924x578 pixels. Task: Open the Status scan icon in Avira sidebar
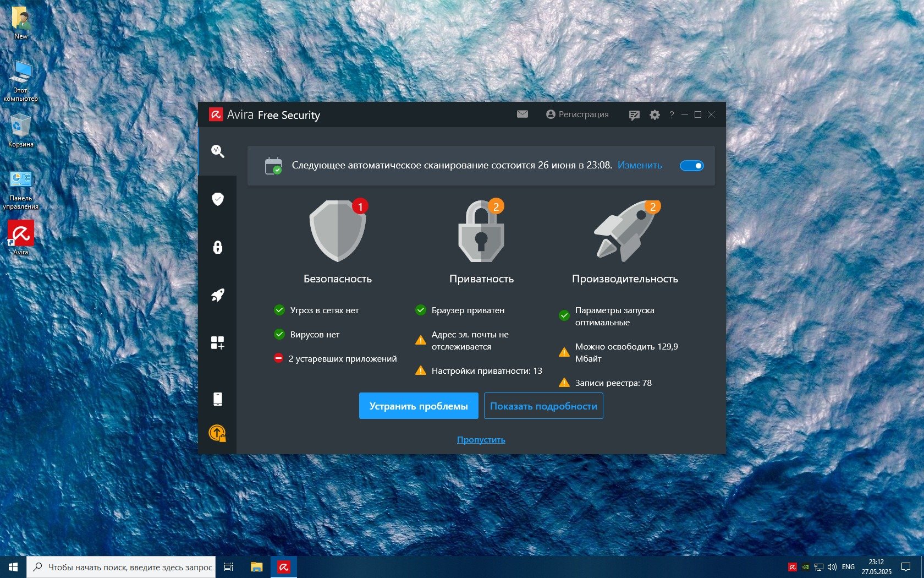pos(218,151)
